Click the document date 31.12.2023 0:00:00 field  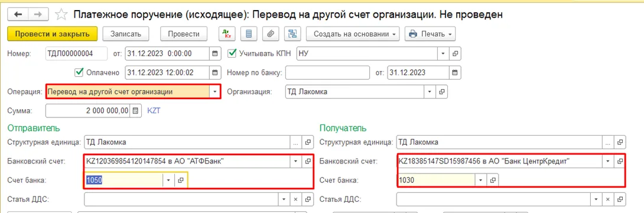coord(168,54)
